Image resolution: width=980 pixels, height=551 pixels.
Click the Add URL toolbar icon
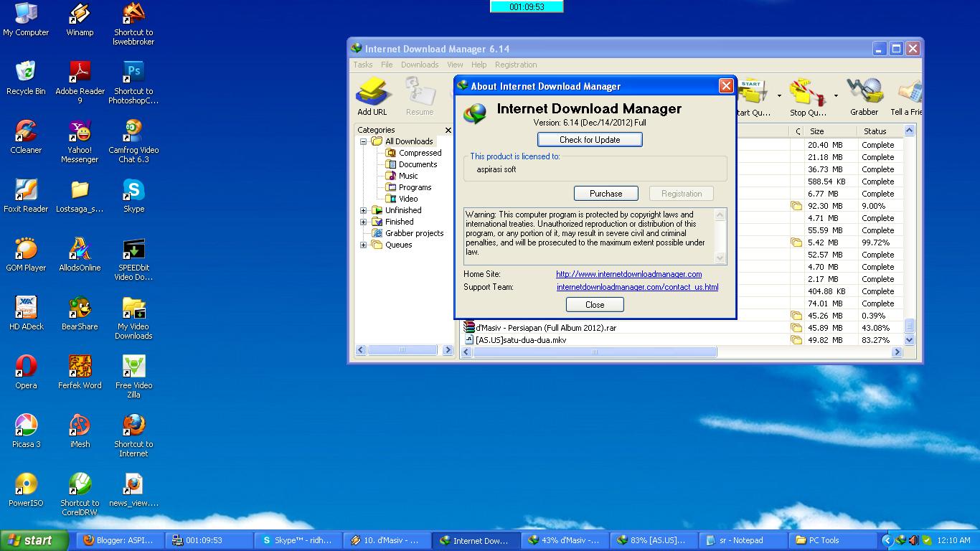tap(372, 97)
